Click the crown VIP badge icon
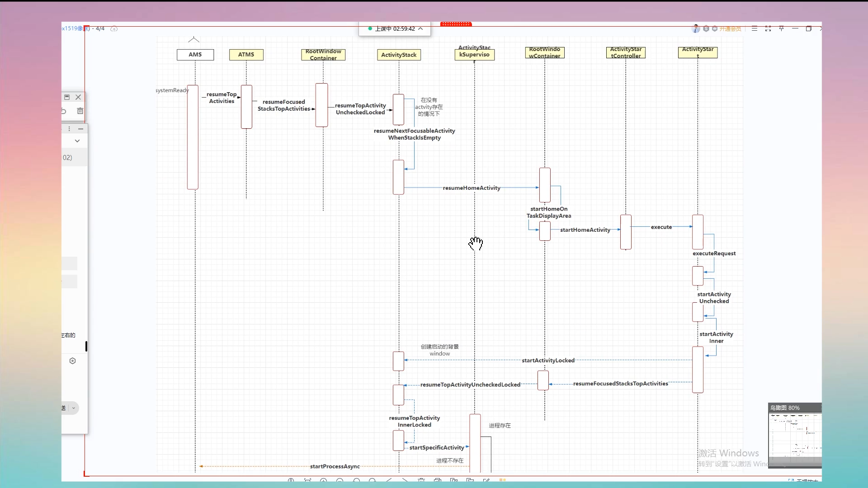The width and height of the screenshot is (868, 488). [715, 28]
